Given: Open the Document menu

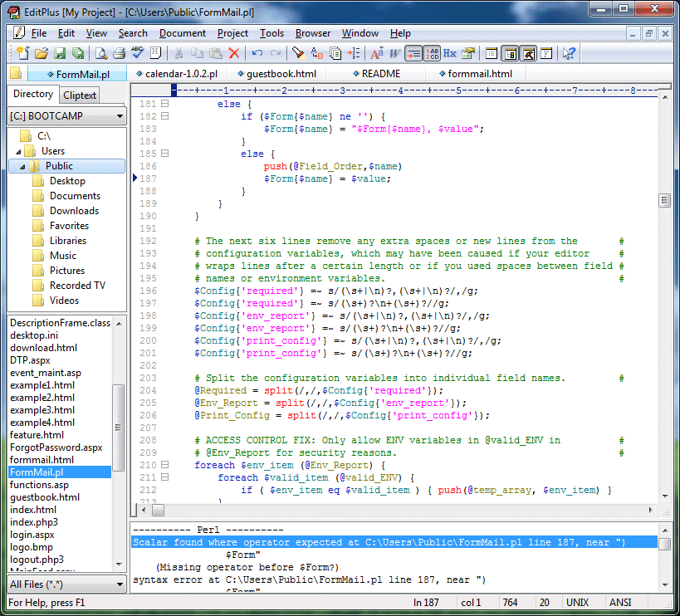Looking at the screenshot, I should coord(182,33).
